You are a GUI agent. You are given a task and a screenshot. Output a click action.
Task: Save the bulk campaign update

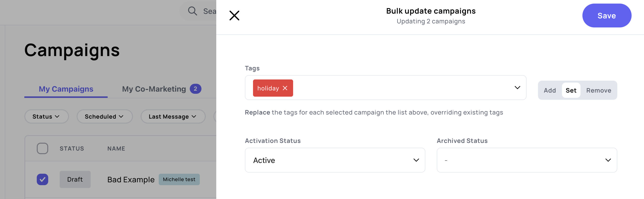[607, 16]
